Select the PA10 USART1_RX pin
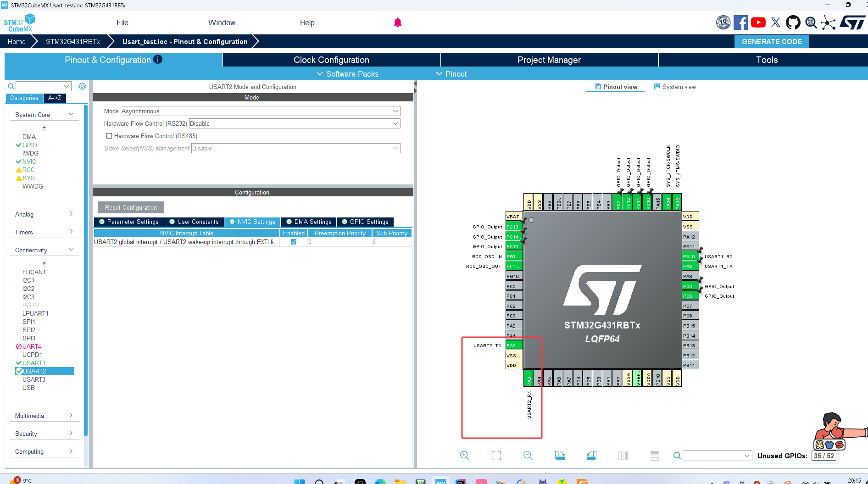Screen dimensions: 868x484 (x=690, y=256)
